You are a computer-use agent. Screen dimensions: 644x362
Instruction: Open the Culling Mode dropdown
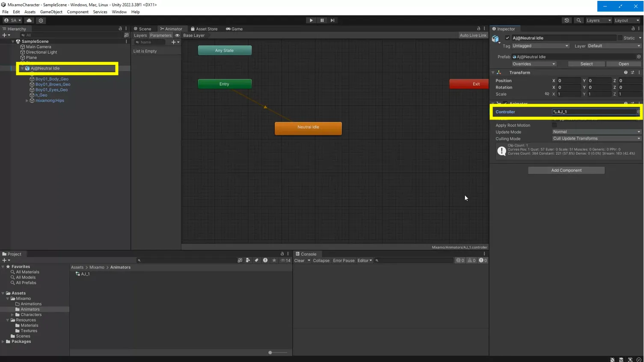click(x=596, y=138)
